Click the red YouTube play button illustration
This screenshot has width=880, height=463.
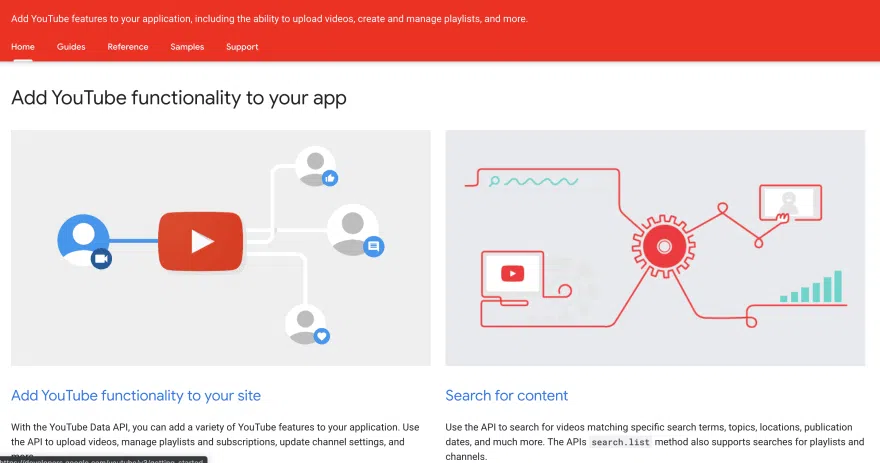[201, 241]
